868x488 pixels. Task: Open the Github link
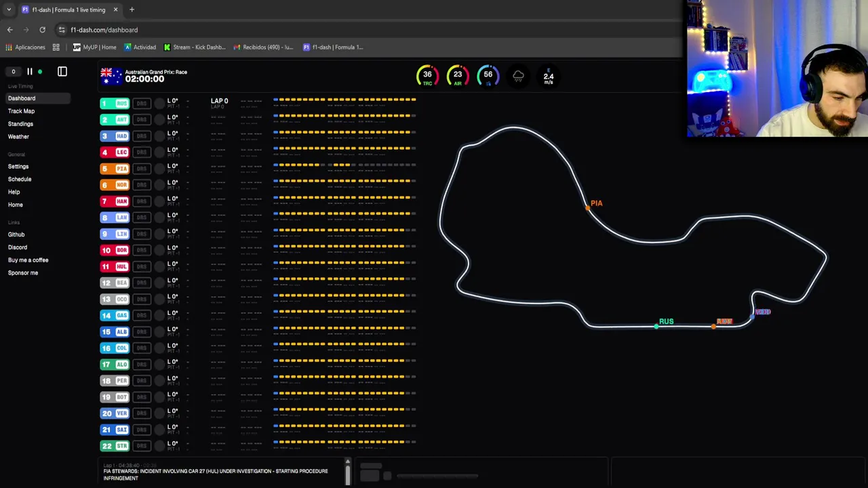[16, 235]
